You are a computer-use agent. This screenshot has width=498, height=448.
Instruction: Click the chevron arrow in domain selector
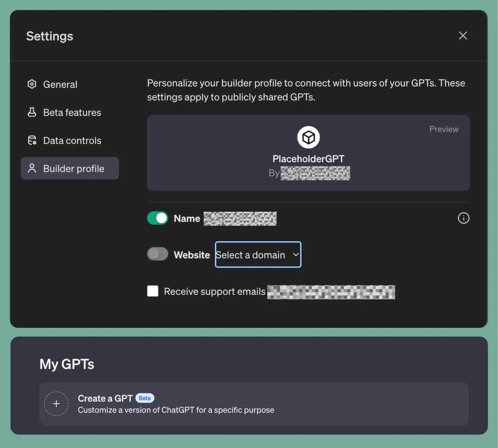point(296,255)
